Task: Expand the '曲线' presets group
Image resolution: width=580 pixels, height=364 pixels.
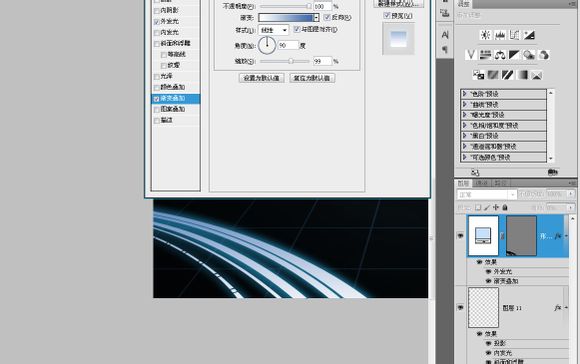Action: [x=465, y=104]
